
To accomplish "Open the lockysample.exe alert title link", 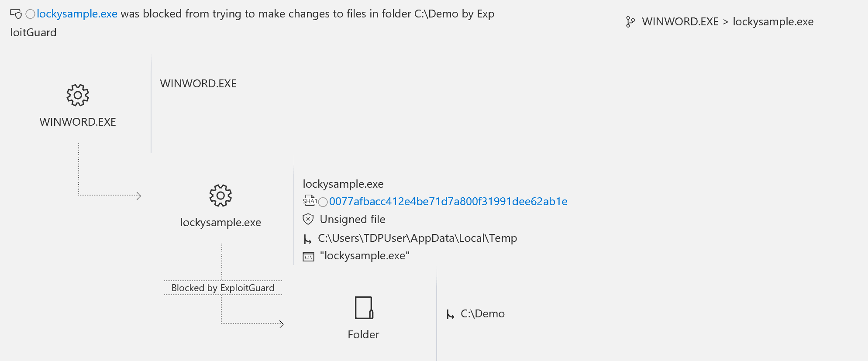I will coord(77,14).
